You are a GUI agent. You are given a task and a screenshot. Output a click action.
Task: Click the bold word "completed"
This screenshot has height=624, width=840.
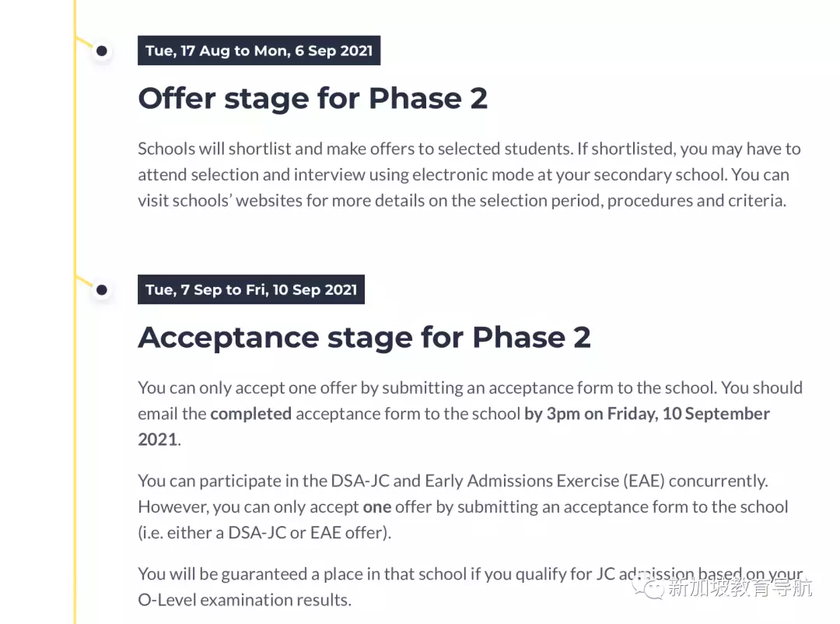(250, 414)
